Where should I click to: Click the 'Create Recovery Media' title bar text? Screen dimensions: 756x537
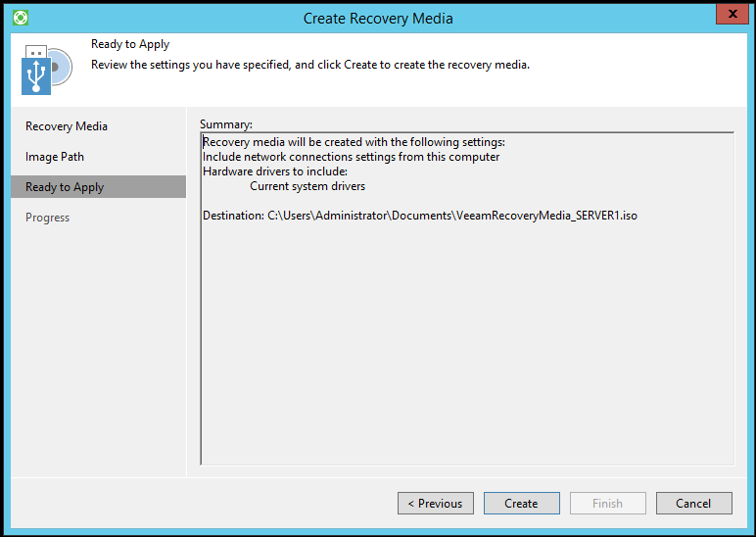click(378, 18)
